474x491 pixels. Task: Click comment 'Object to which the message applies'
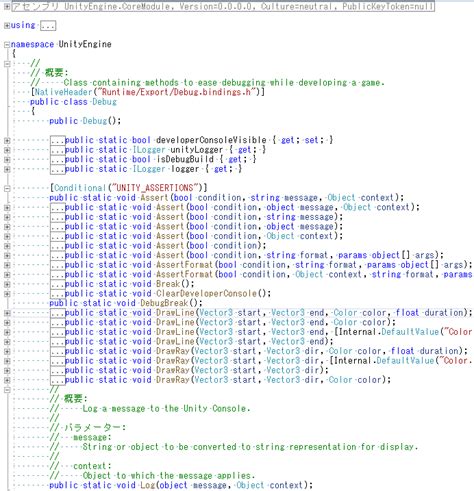point(169,476)
